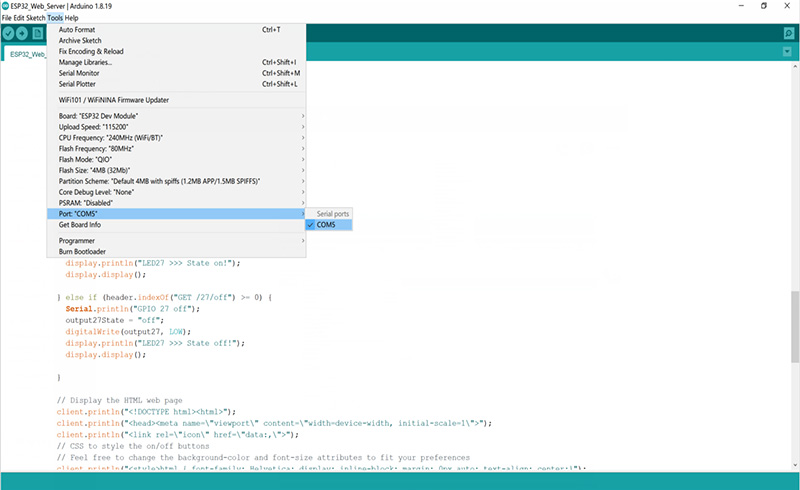Click the Verify sketch checkmark icon

(9, 34)
